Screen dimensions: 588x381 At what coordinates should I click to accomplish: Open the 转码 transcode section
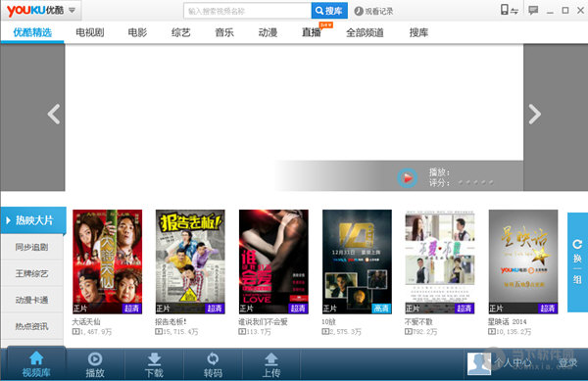[213, 364]
